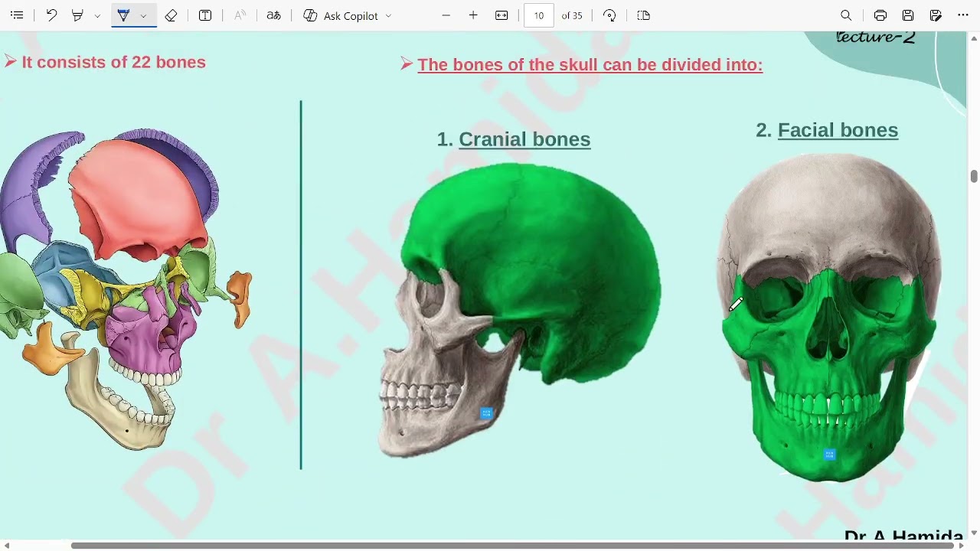Click the 'Cranial bones' label
This screenshot has width=980, height=551.
click(x=524, y=139)
